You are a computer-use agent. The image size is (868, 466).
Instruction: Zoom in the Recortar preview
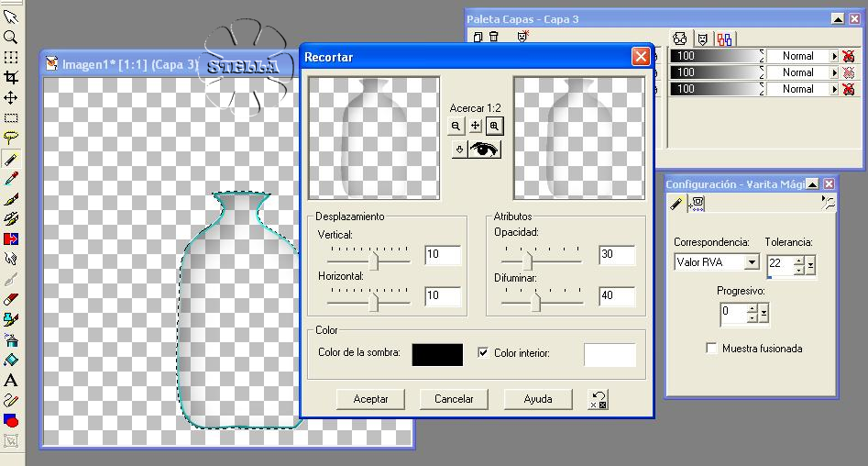(494, 127)
